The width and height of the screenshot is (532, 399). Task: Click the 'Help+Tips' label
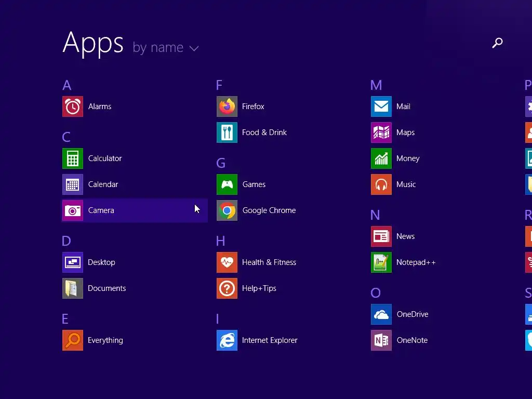tap(259, 289)
